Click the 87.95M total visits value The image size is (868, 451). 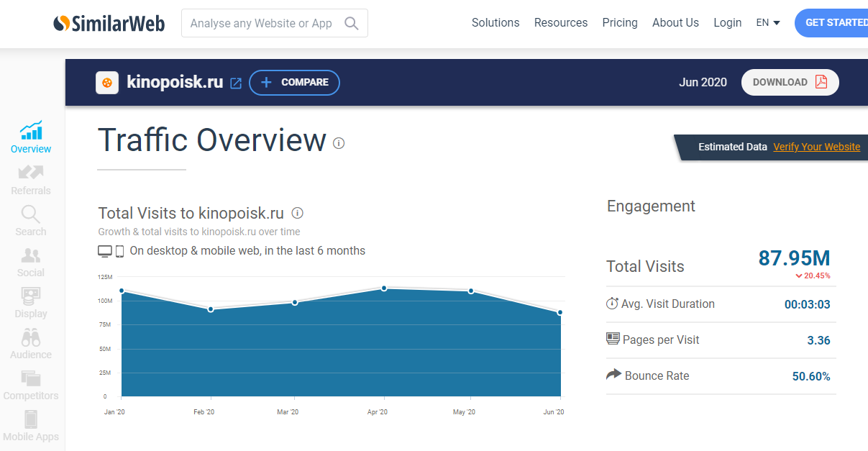point(795,258)
